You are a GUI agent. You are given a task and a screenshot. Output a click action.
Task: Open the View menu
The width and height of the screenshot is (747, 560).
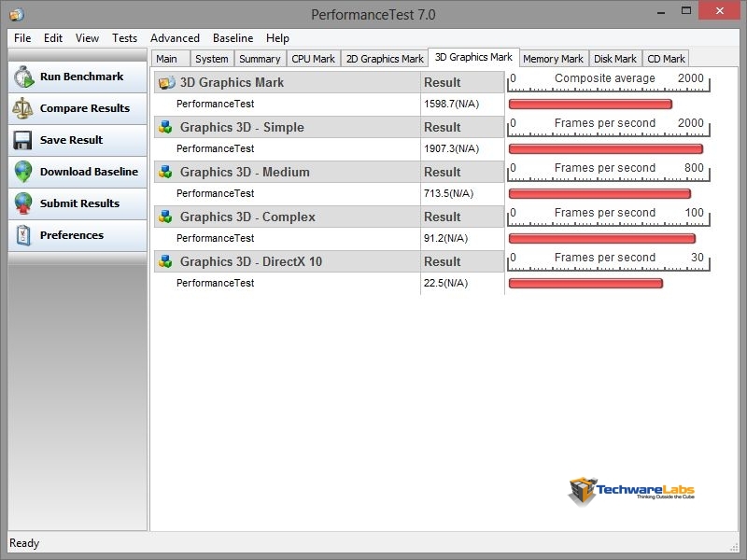point(87,38)
